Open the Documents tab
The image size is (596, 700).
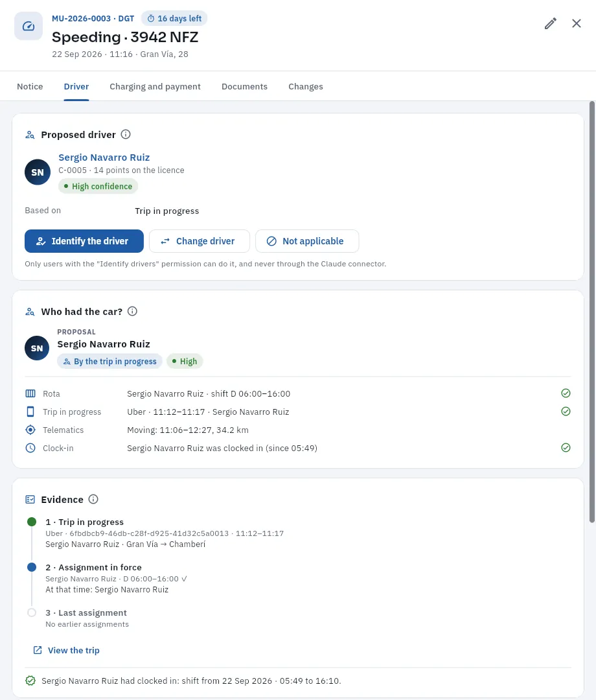tap(244, 87)
